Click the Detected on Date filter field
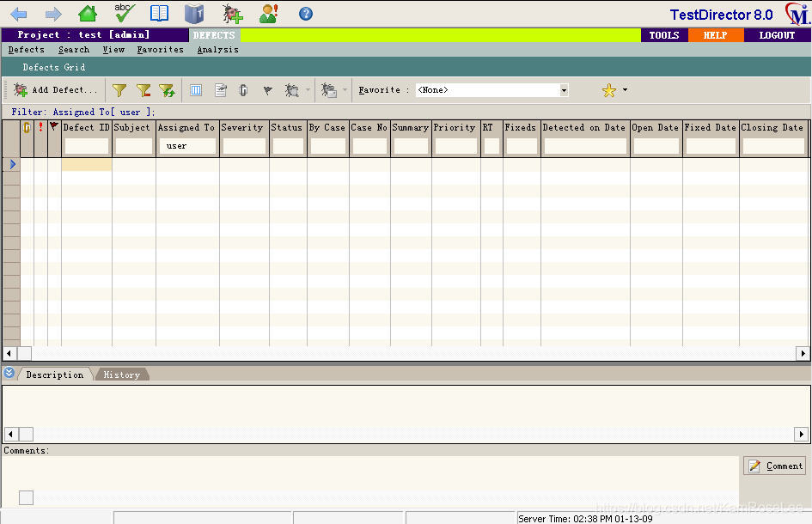The width and height of the screenshot is (812, 524). tap(585, 146)
